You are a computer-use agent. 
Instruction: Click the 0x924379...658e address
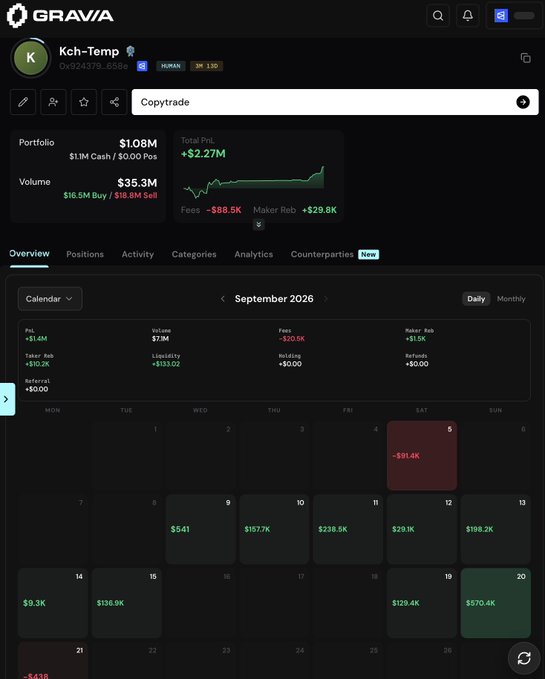click(x=94, y=66)
